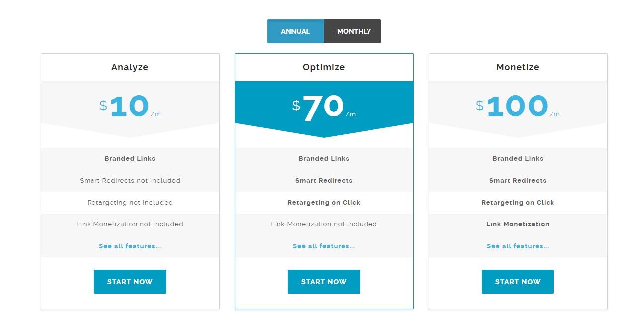Select the ANNUAL billing tab
The image size is (644, 333).
click(295, 31)
